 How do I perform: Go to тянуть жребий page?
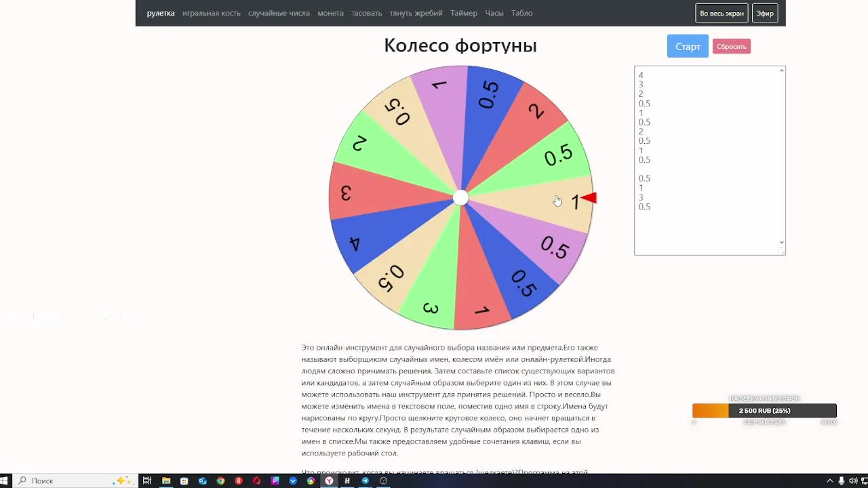click(x=416, y=13)
